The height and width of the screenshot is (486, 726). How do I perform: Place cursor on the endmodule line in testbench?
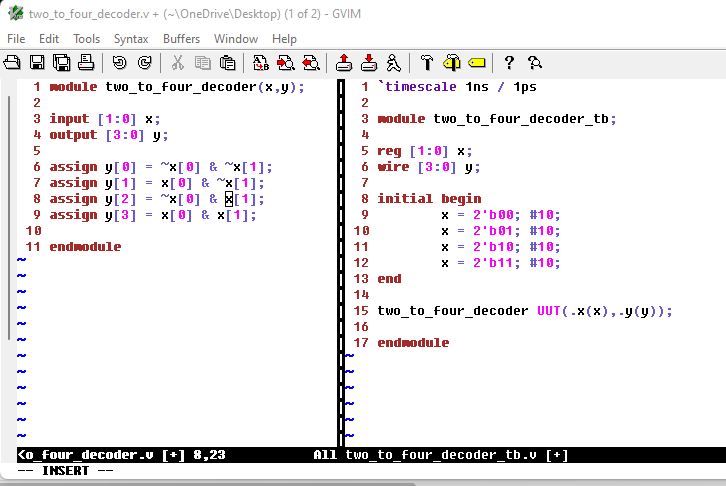coord(413,343)
